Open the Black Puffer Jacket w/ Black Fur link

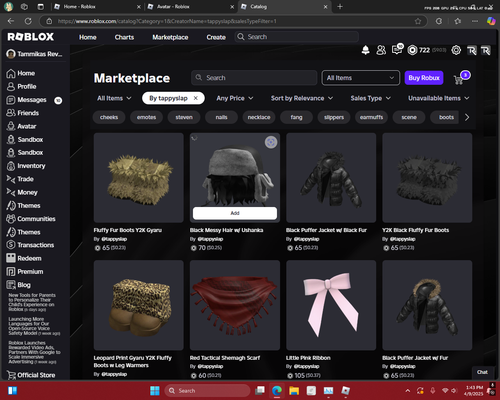point(326,230)
